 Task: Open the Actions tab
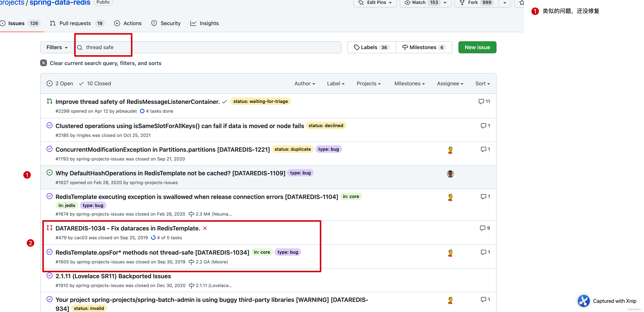pos(128,23)
